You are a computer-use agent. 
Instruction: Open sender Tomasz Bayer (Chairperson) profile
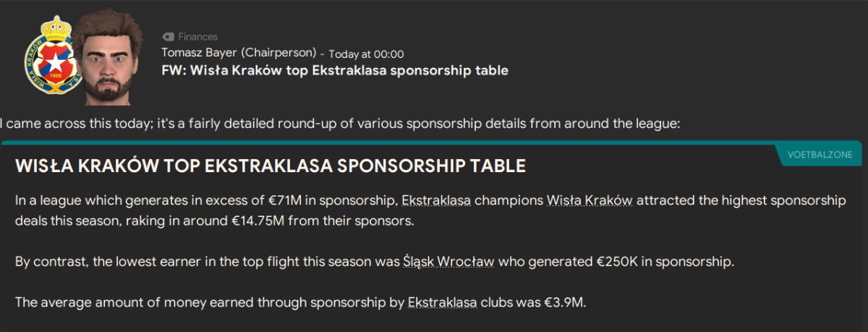tap(239, 54)
